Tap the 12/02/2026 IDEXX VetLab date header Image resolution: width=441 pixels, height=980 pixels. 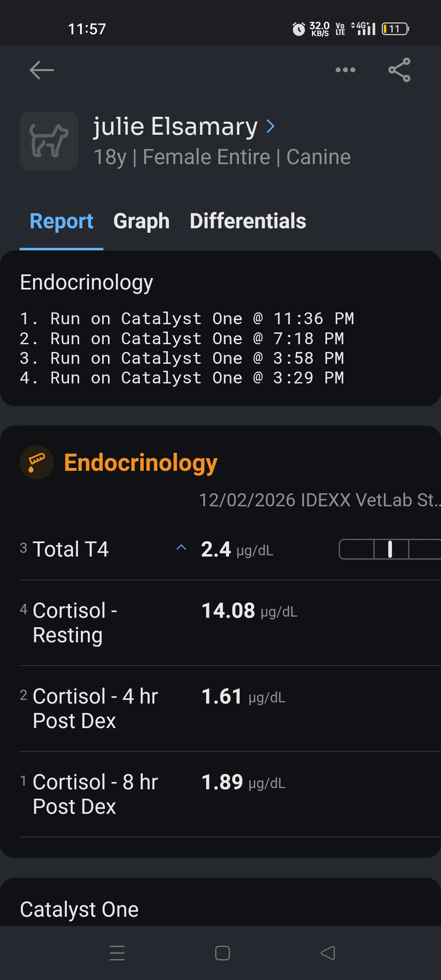318,500
